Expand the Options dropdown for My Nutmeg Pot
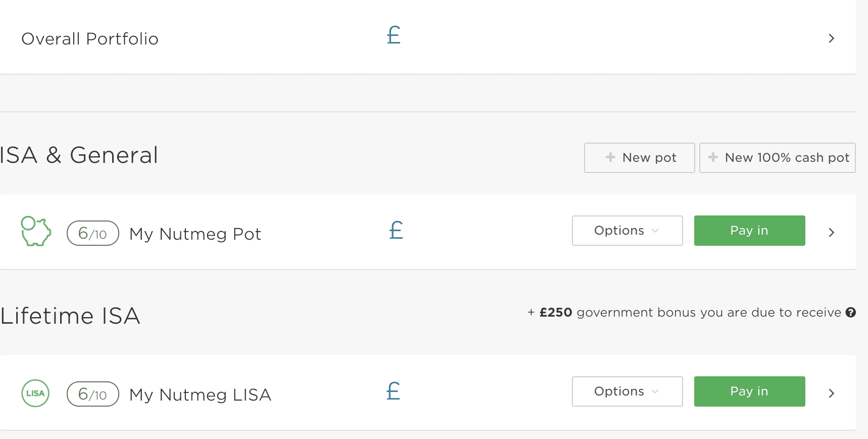Image resolution: width=868 pixels, height=439 pixels. [x=627, y=231]
